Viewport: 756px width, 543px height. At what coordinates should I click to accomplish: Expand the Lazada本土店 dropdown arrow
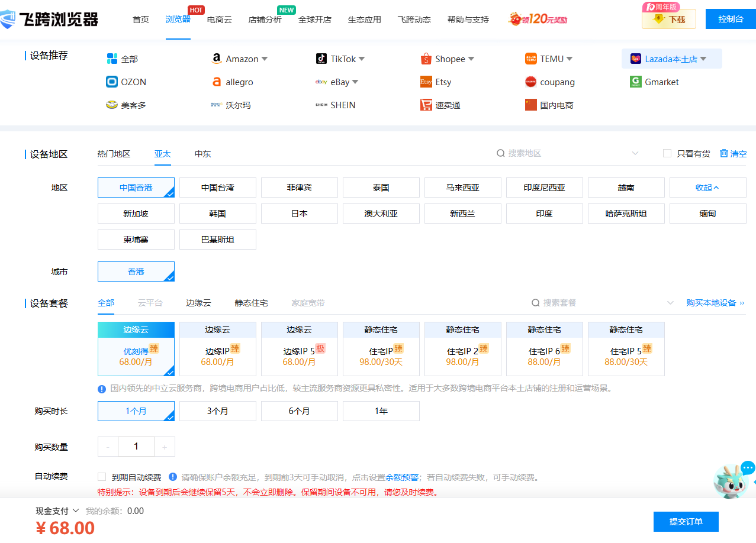pyautogui.click(x=703, y=59)
